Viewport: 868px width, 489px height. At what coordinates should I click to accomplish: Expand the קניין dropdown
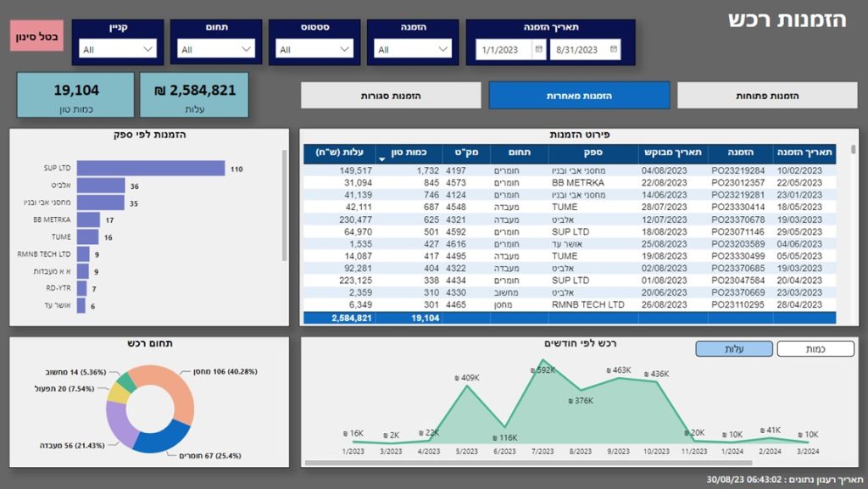(x=117, y=49)
